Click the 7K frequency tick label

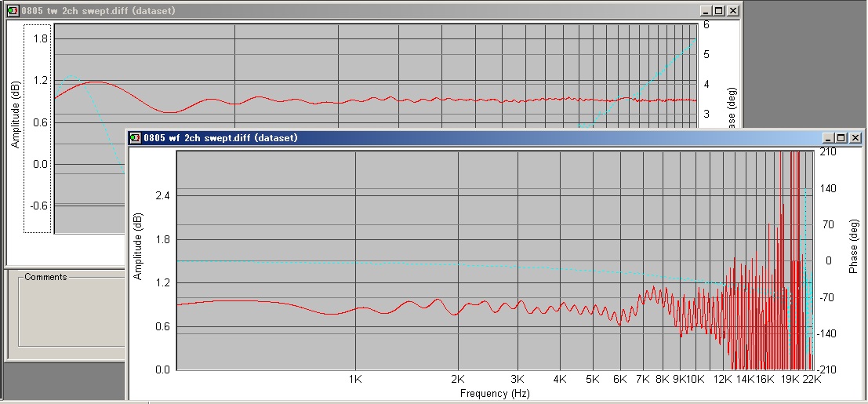[x=643, y=380]
